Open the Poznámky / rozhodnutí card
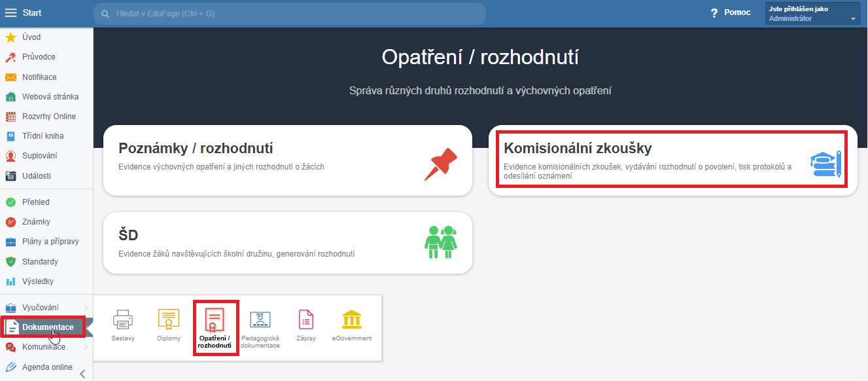This screenshot has height=381, width=868. coord(288,160)
